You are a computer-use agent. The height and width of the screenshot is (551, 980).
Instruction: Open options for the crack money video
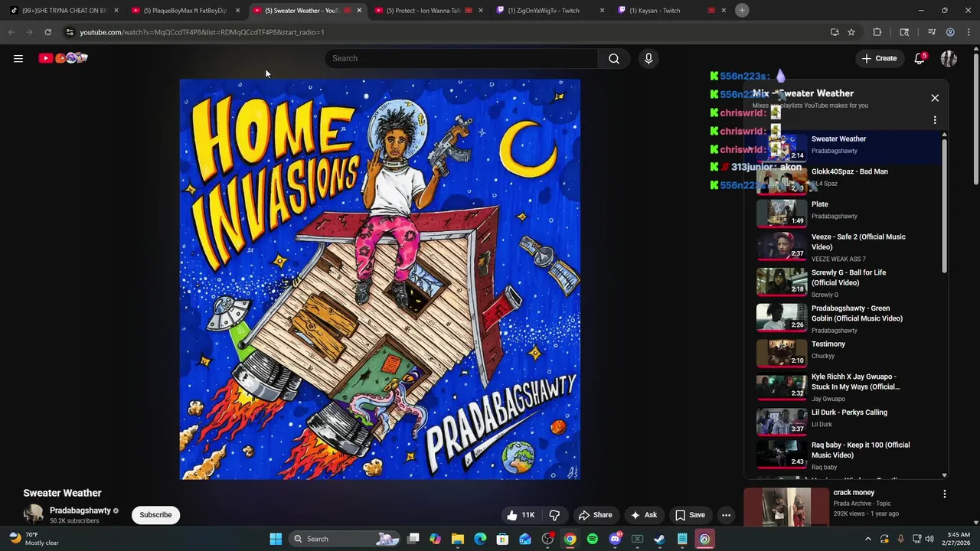tap(944, 494)
